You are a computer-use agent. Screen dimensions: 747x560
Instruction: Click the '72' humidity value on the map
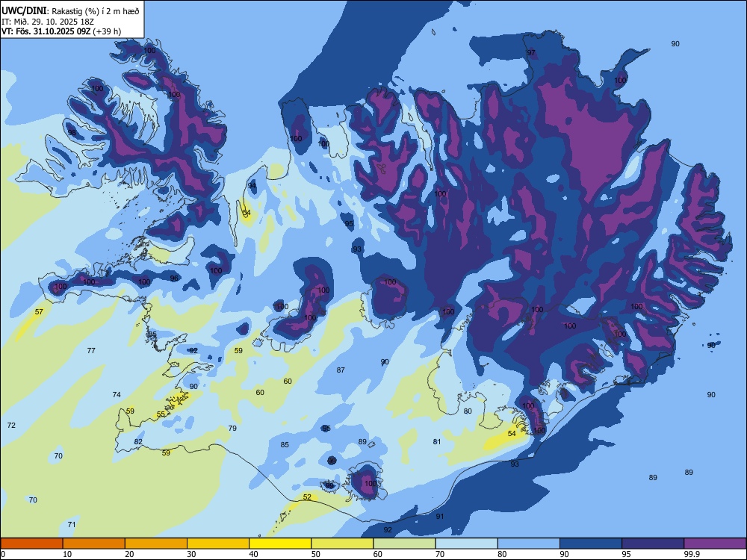[x=11, y=426]
